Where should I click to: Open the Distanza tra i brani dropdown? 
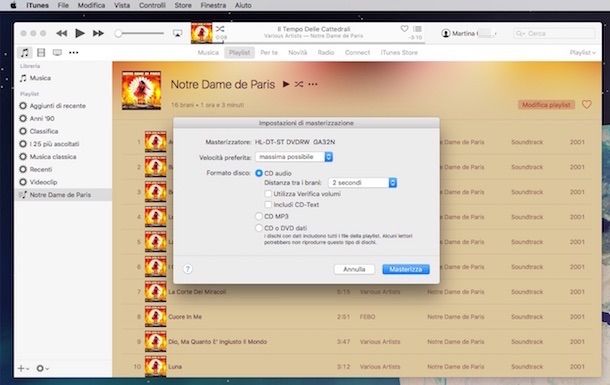click(x=363, y=183)
